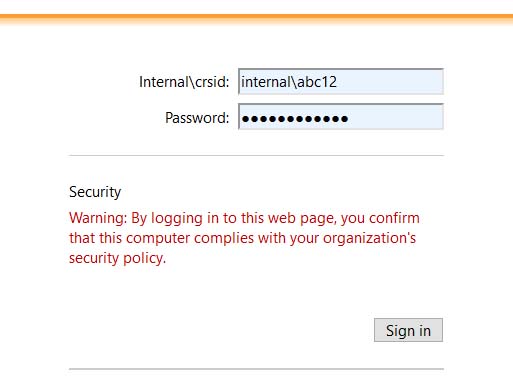Click the words security policy. in warning
The image size is (513, 386).
point(117,258)
